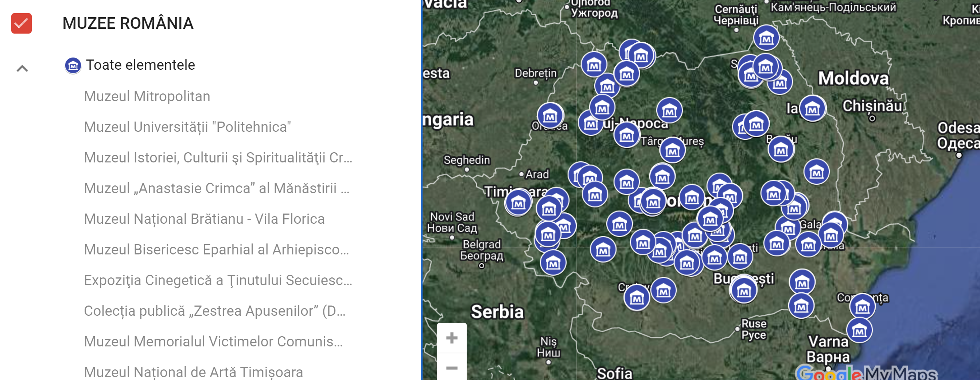The width and height of the screenshot is (980, 380).
Task: Zoom in with the plus button
Action: tap(452, 337)
